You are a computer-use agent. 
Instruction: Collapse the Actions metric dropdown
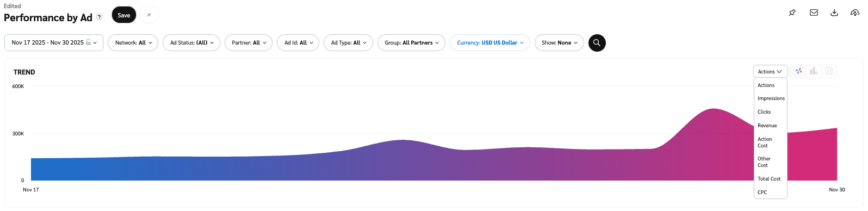click(770, 71)
